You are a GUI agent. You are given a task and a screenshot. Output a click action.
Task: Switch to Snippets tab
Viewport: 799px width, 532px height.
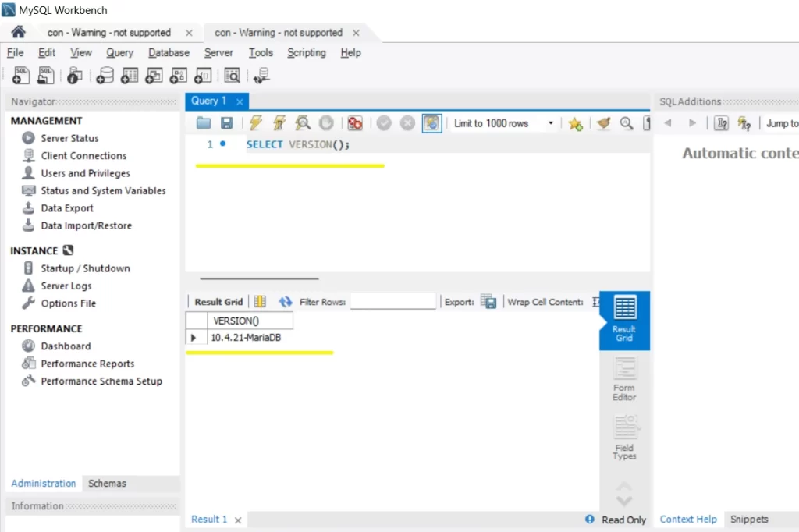click(x=748, y=519)
